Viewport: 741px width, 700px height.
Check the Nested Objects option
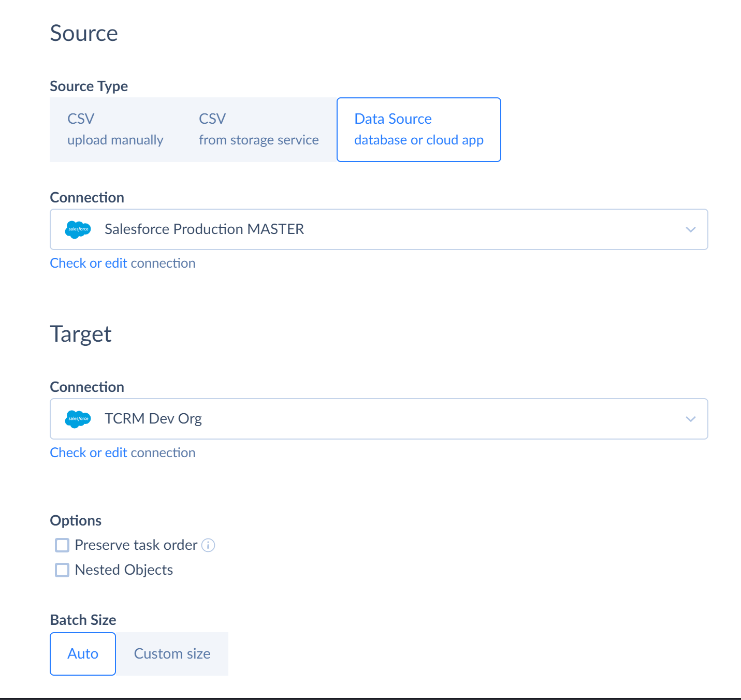tap(62, 570)
